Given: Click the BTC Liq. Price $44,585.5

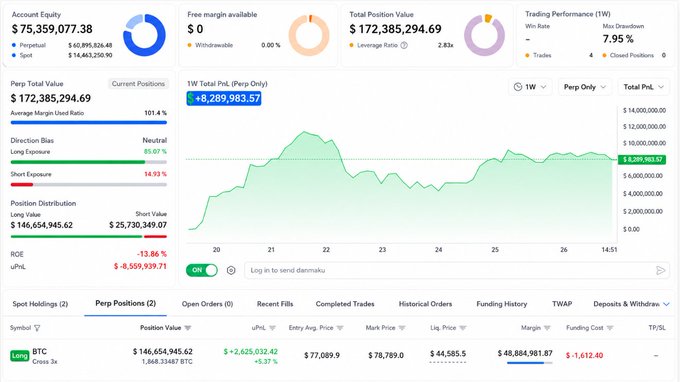Looking at the screenshot, I should click(448, 354).
